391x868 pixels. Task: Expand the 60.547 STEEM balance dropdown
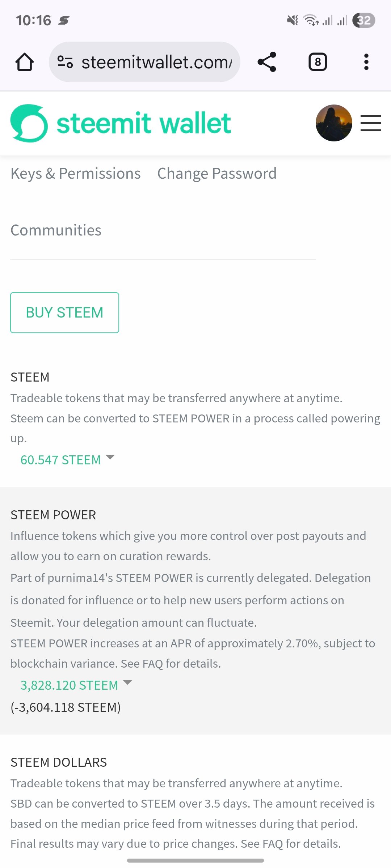coord(60,460)
